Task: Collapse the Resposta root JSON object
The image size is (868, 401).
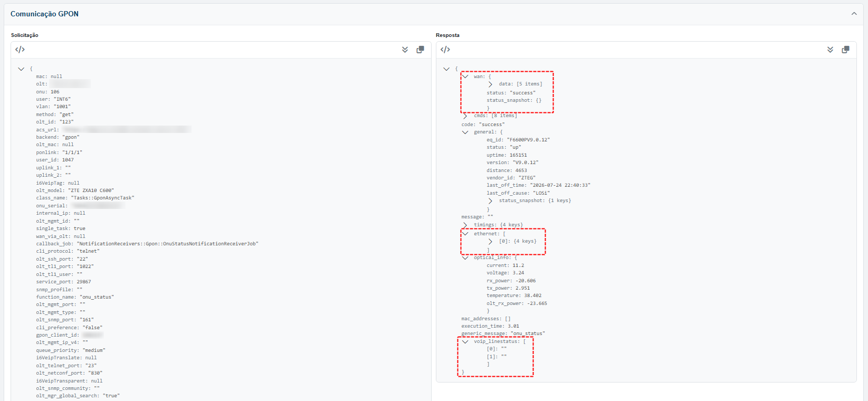Action: (446, 69)
